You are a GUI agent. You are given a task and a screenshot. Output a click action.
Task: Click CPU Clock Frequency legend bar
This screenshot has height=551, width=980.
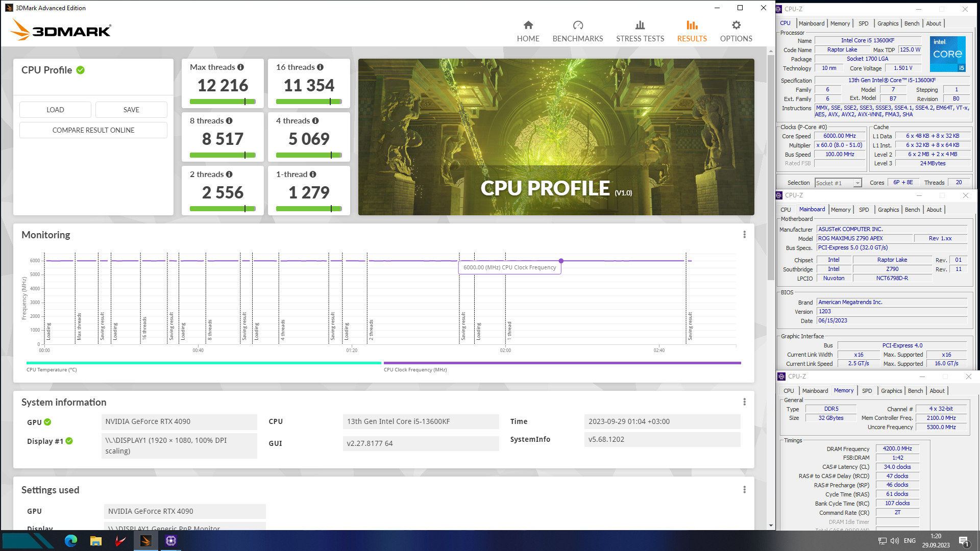coord(562,363)
